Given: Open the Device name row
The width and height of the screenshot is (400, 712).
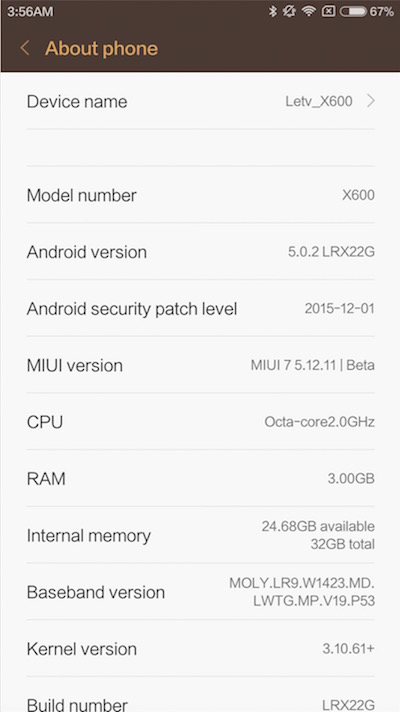Looking at the screenshot, I should coord(200,101).
